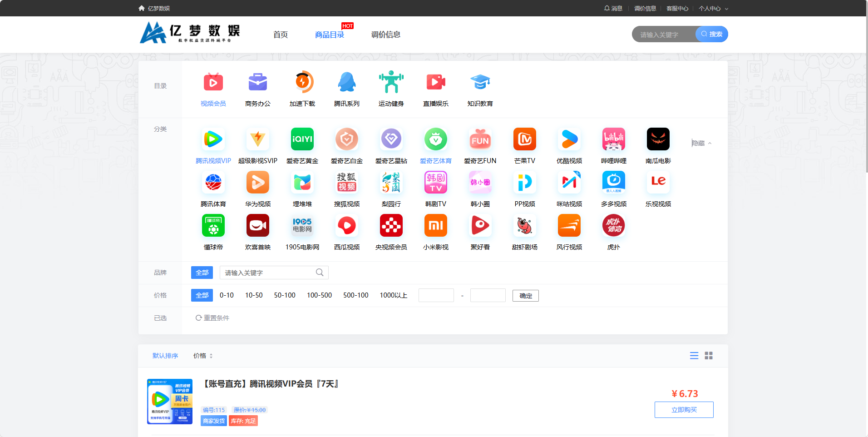
Task: Choose the 腾讯视频VIP icon
Action: coord(213,139)
